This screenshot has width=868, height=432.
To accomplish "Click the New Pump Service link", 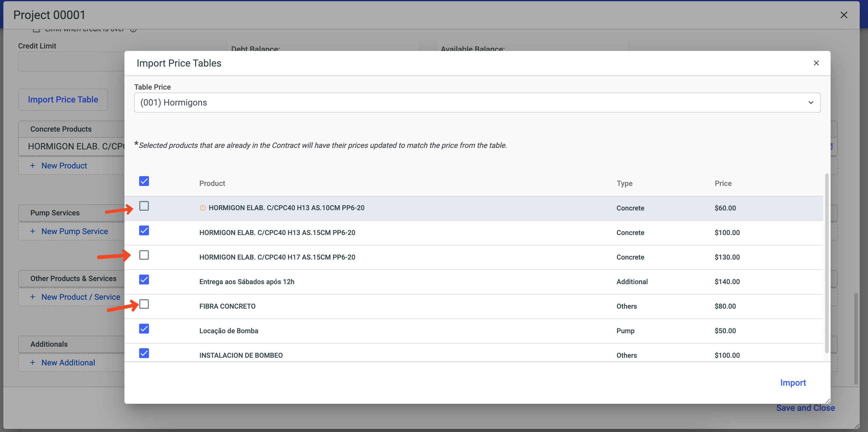I will point(74,231).
